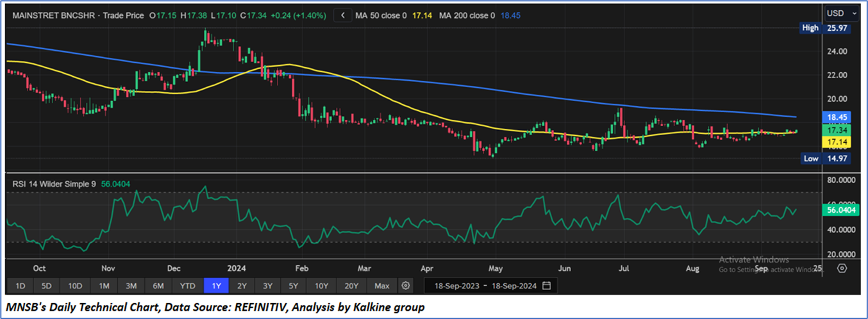This screenshot has width=868, height=319.
Task: Open the USD currency dropdown
Action: 839,13
